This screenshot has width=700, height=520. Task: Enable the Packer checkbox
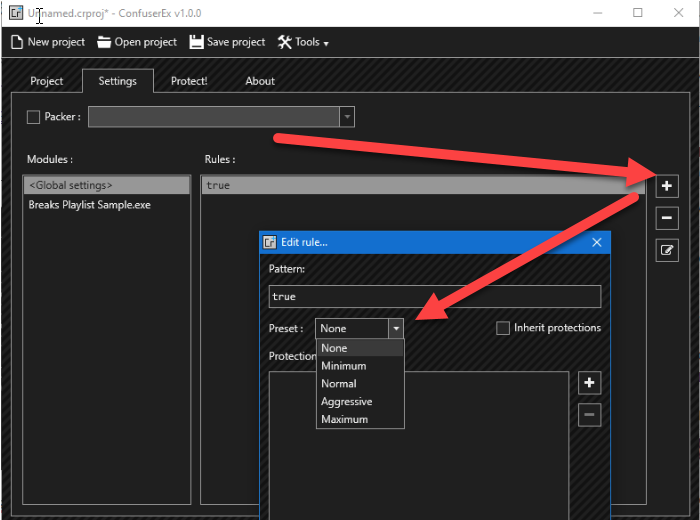click(x=33, y=117)
